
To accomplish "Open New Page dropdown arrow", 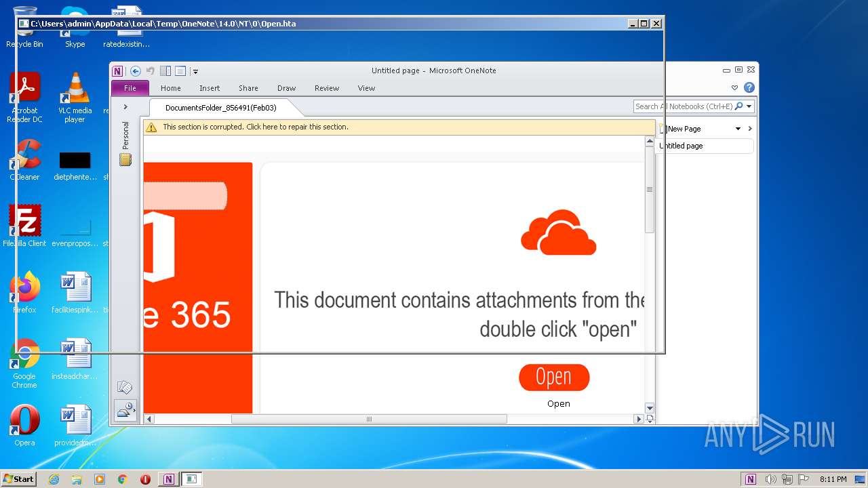I will (x=738, y=129).
